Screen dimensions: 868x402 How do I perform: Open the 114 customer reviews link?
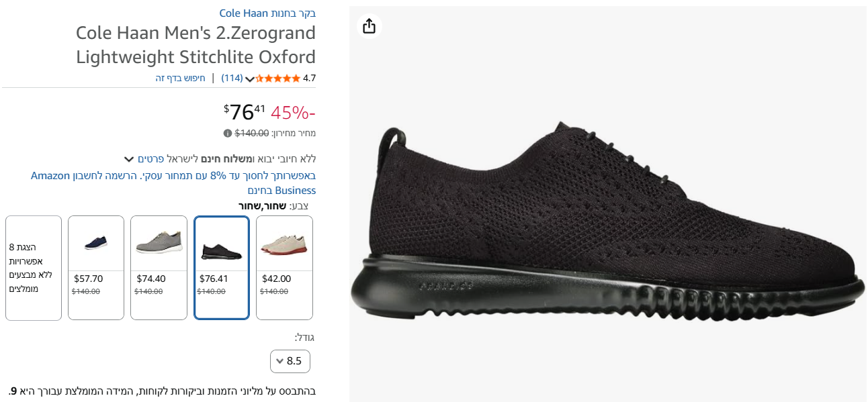pyautogui.click(x=232, y=78)
